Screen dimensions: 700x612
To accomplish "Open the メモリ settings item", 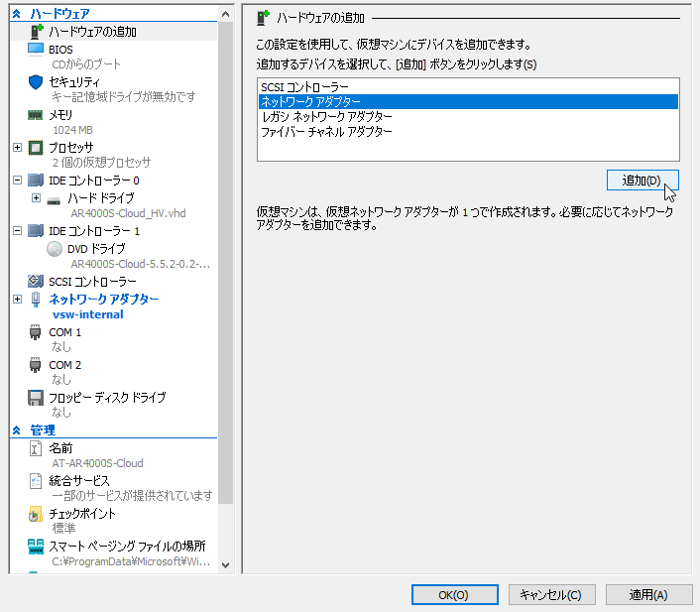I will pyautogui.click(x=60, y=115).
